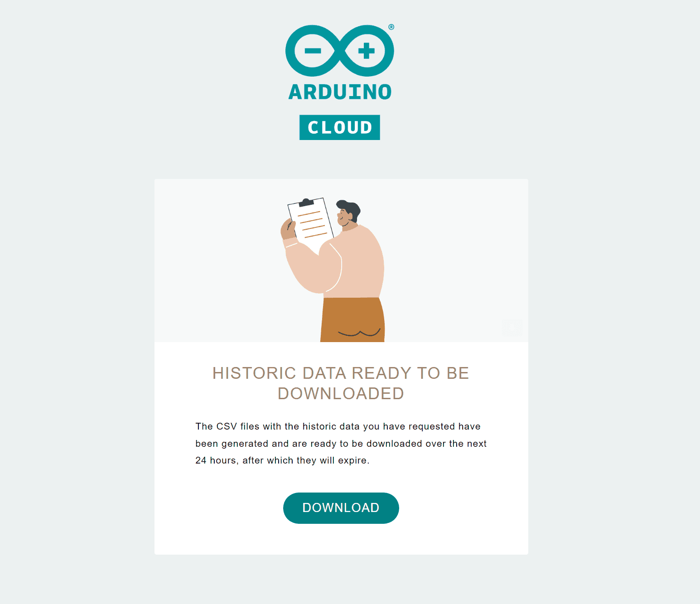Click the minus symbol in the Arduino logo

click(313, 51)
